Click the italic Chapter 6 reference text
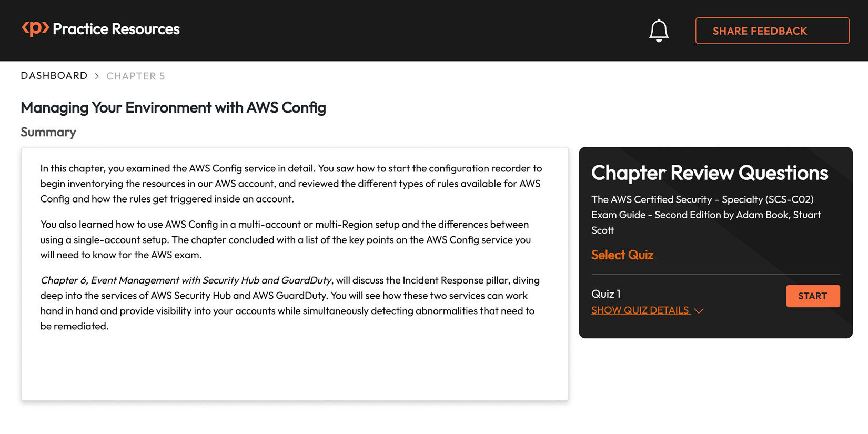868x434 pixels. (186, 280)
